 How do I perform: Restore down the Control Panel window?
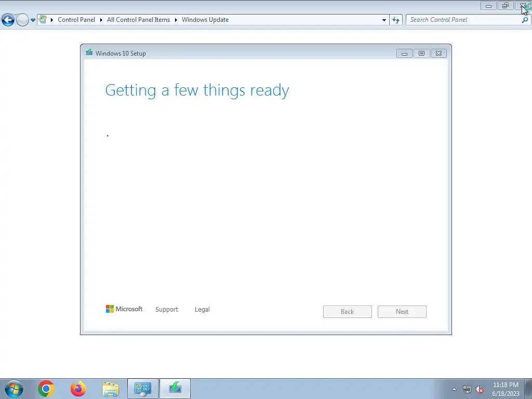506,5
